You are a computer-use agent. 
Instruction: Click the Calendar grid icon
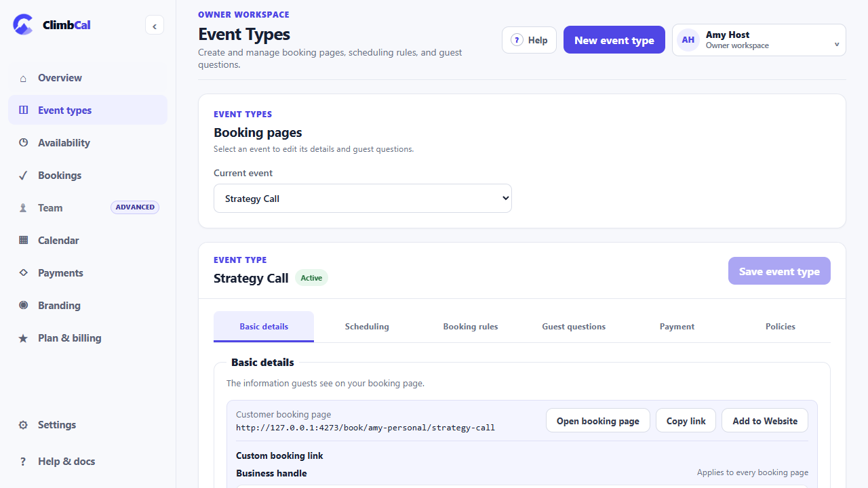coord(24,241)
